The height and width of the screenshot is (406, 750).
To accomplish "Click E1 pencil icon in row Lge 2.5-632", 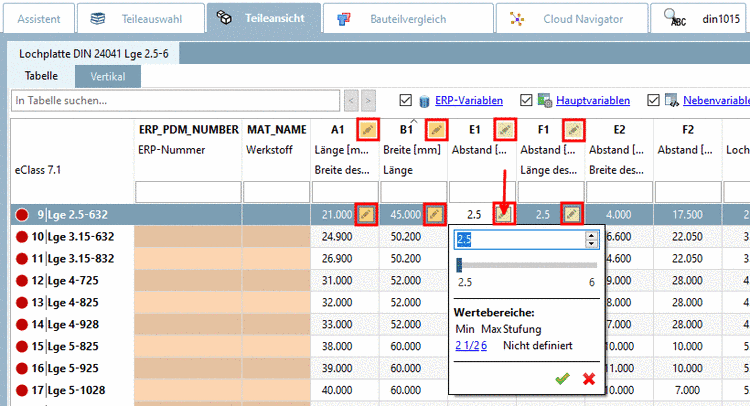I will tap(504, 214).
